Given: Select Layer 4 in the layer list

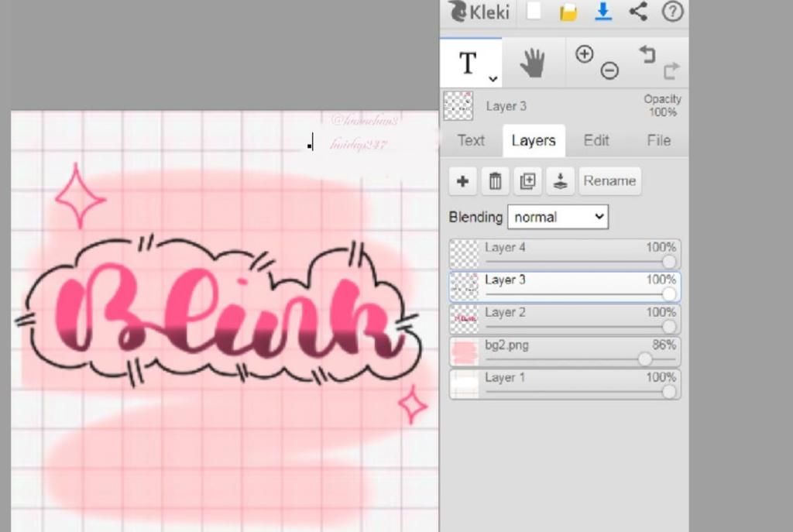Looking at the screenshot, I should (x=565, y=254).
